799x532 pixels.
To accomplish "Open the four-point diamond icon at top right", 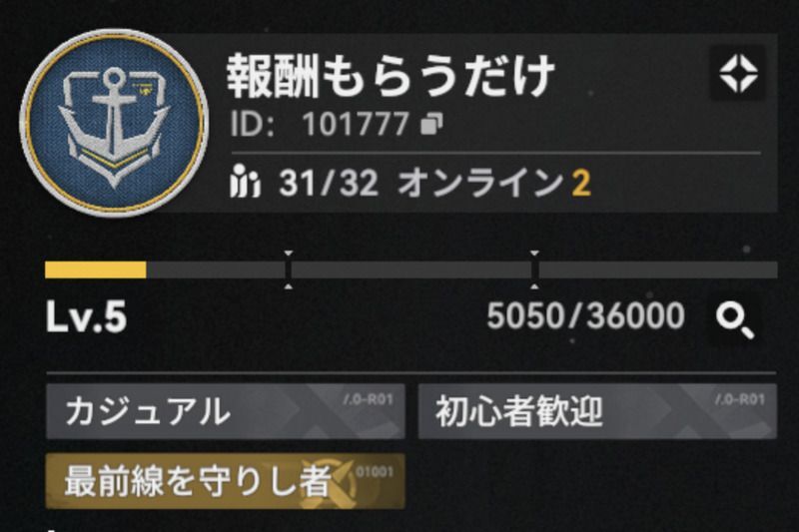I will (738, 73).
